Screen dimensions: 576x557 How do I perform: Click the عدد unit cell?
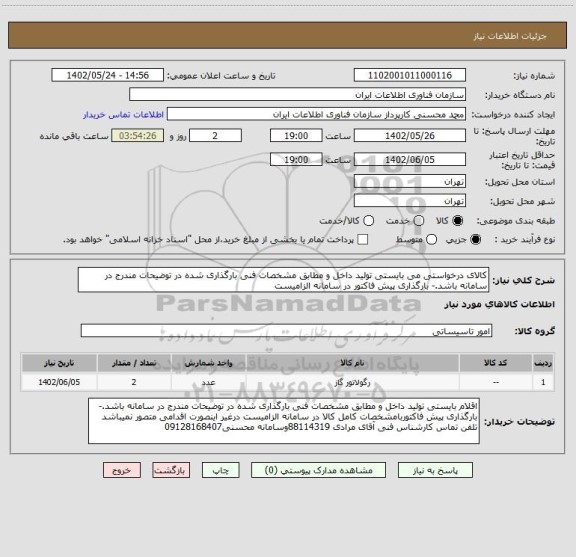[209, 382]
